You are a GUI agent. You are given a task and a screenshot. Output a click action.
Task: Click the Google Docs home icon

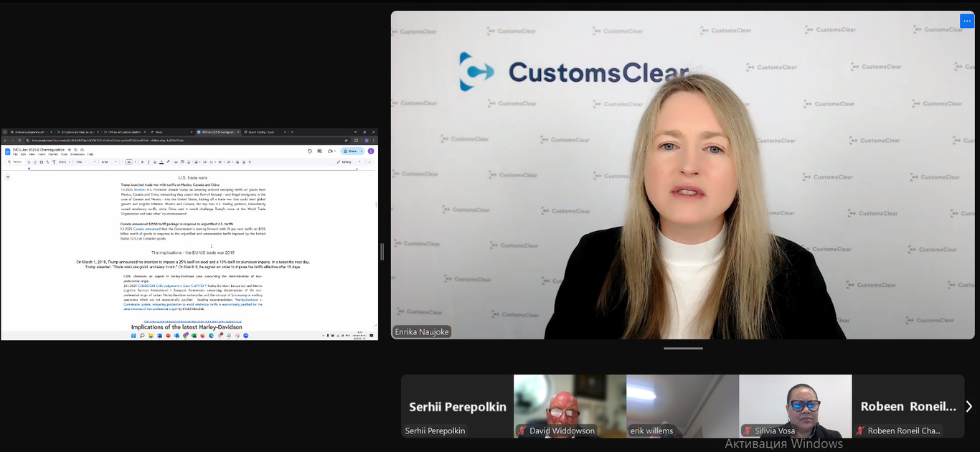(x=8, y=151)
